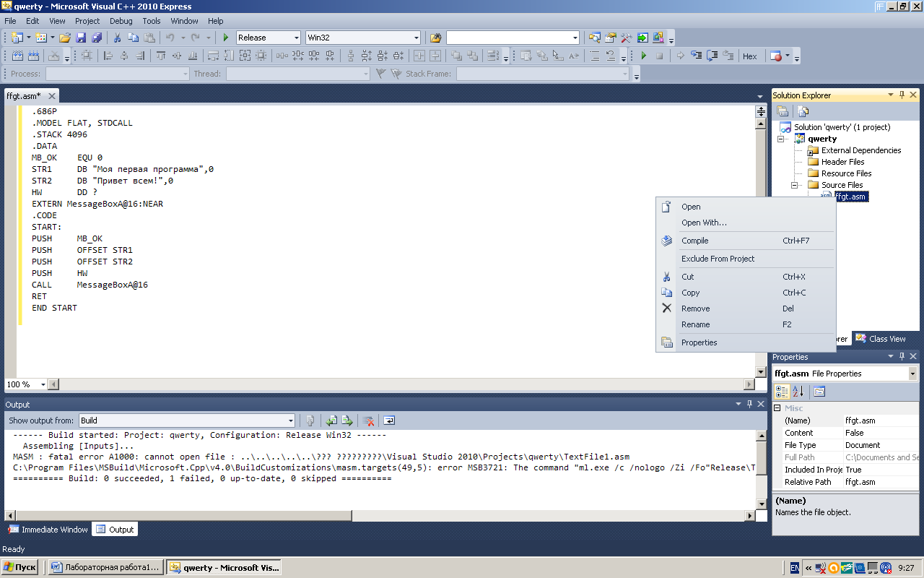Click the Content property value False
Viewport: 924px width, 578px height.
coord(881,433)
